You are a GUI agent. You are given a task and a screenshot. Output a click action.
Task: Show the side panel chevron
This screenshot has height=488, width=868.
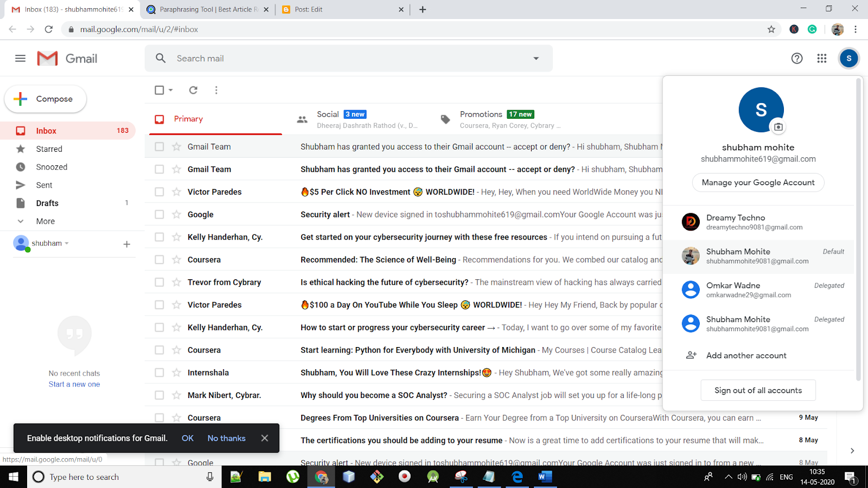point(852,451)
